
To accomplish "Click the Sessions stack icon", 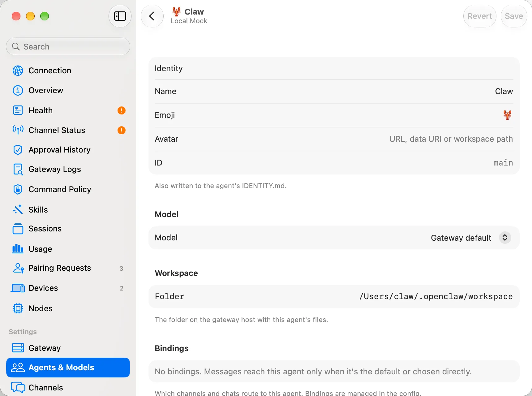I will coord(18,229).
